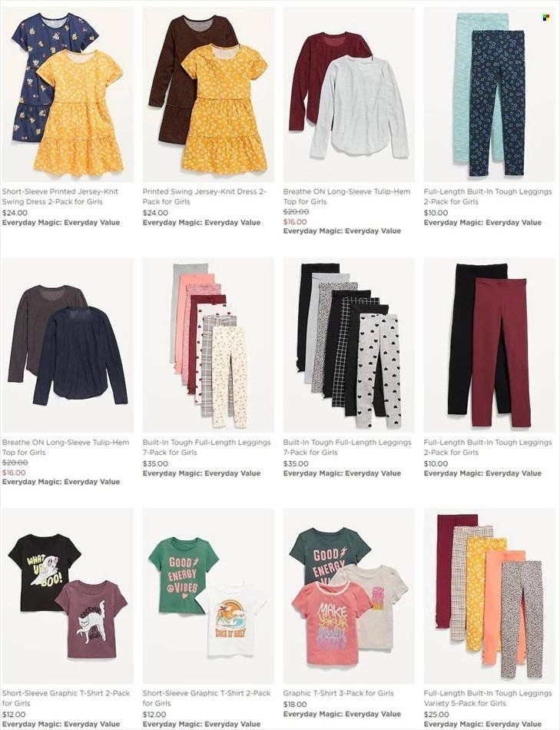
Task: Open Built-In Tough Leggings 7-Pack title under pink leggings
Action: tap(207, 447)
